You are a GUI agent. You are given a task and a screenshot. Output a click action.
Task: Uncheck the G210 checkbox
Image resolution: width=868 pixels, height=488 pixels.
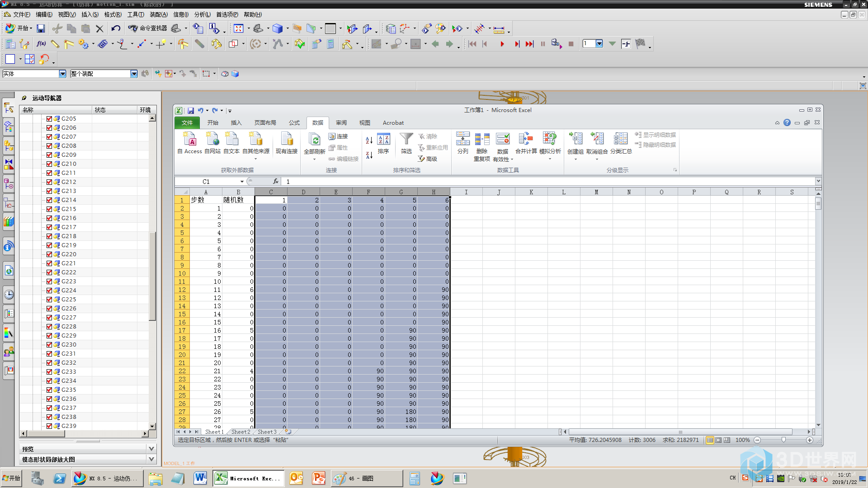[49, 164]
